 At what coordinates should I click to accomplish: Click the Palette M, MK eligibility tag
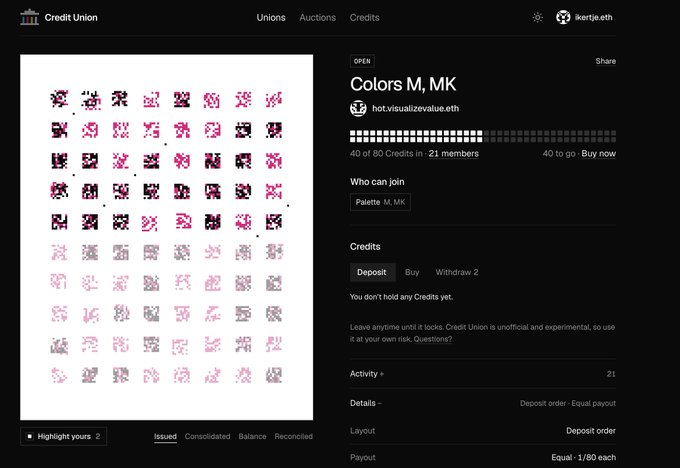click(x=380, y=202)
